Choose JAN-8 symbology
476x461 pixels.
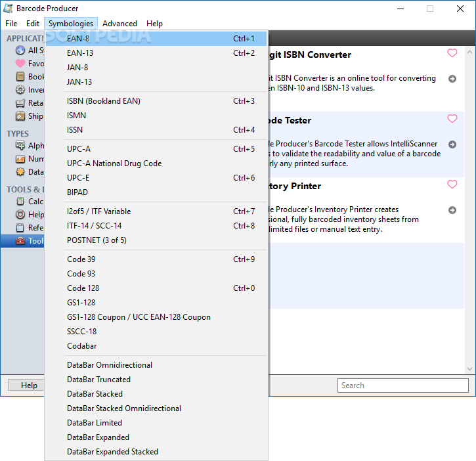click(156, 68)
